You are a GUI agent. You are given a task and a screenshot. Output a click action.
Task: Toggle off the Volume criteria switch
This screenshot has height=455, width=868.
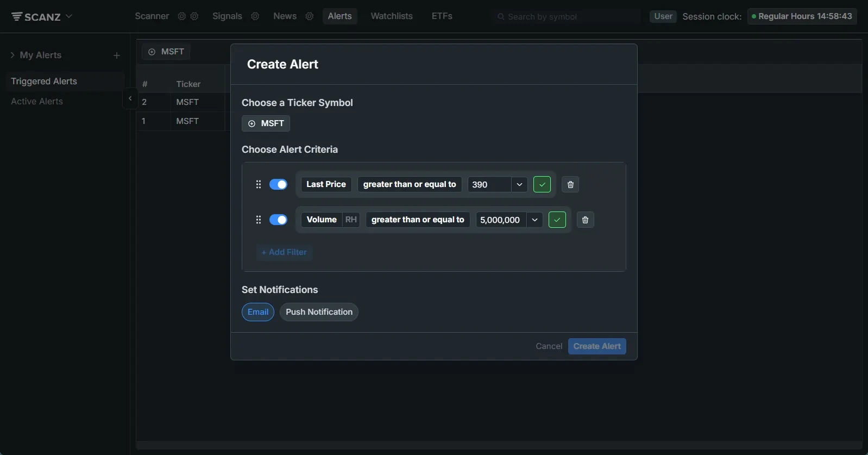tap(278, 220)
